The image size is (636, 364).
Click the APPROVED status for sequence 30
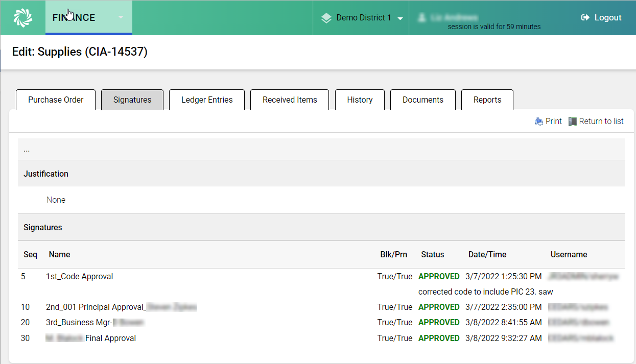pos(439,338)
